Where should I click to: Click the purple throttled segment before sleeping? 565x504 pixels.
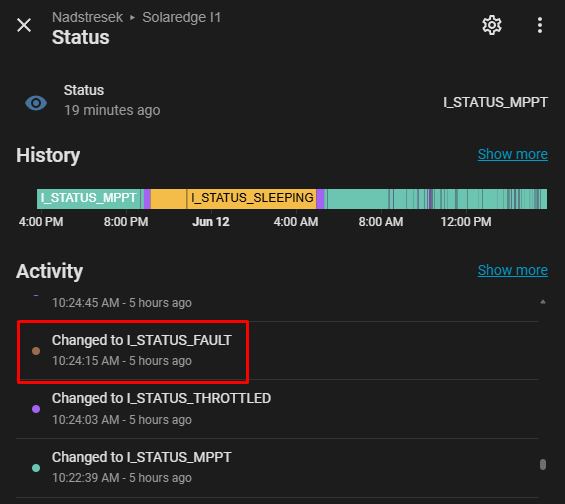[x=147, y=199]
